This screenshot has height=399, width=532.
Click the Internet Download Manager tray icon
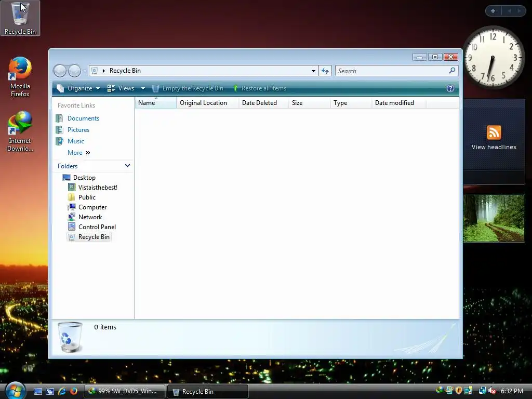440,391
